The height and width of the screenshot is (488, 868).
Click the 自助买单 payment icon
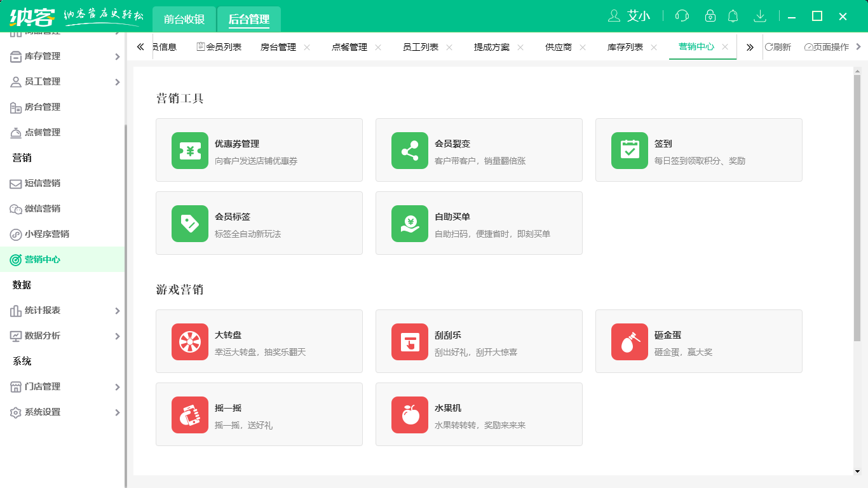[x=409, y=223]
